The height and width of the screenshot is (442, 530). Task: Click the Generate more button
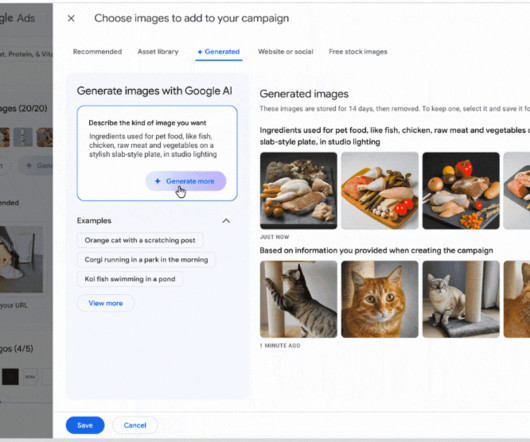[186, 181]
